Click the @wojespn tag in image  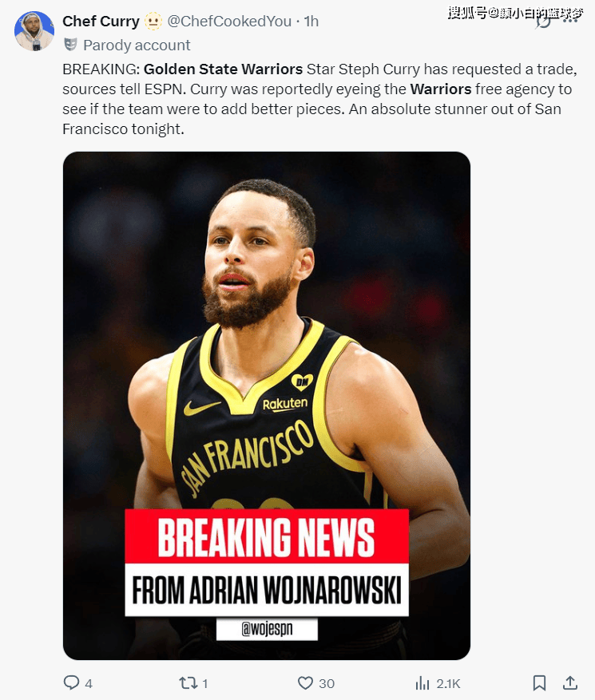tap(267, 629)
